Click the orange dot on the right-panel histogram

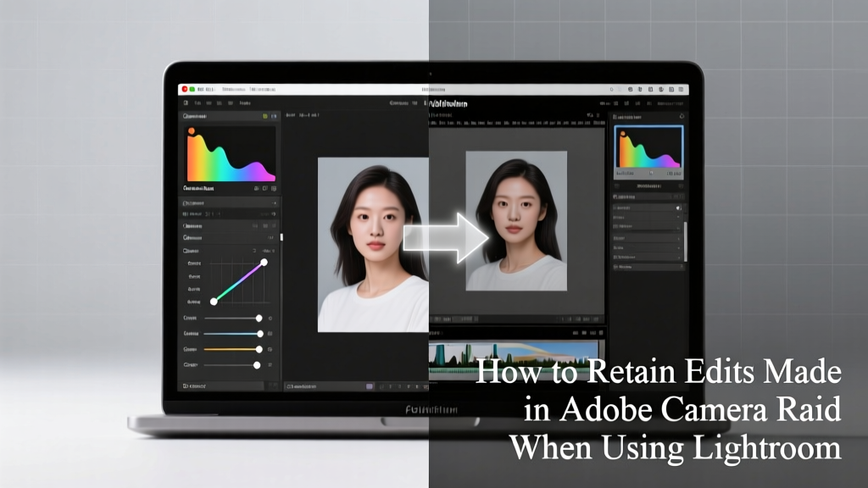[623, 134]
